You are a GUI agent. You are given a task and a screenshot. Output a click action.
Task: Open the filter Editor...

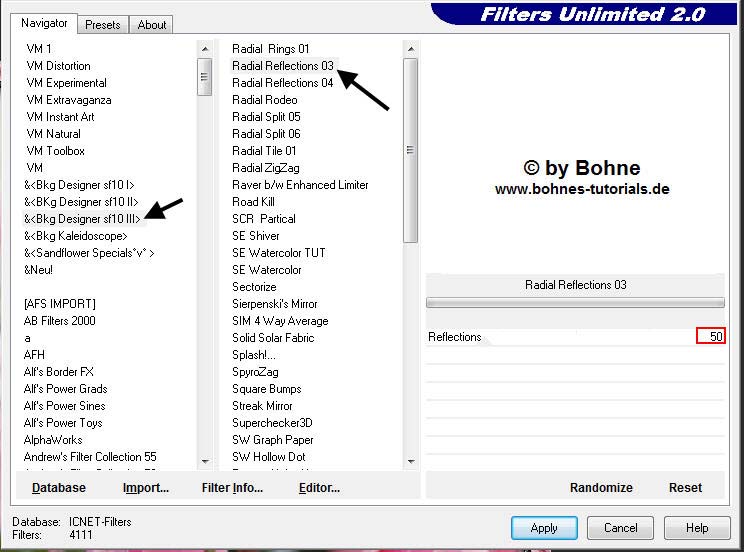tap(319, 488)
